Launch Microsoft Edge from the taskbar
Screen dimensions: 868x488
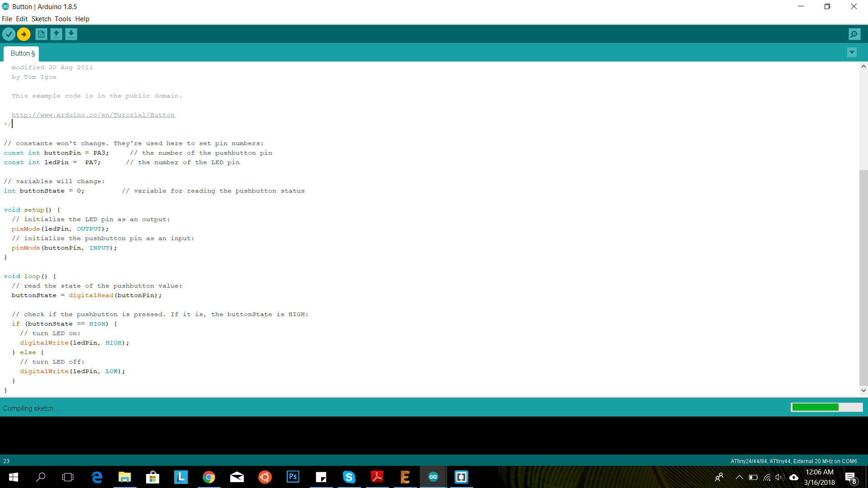pos(97,477)
